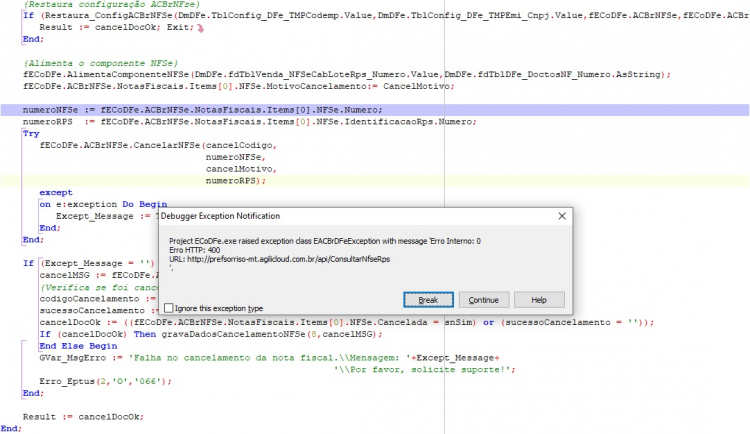Click the 'AlimentaComponenteNFSe' call line
750x434 pixels.
[347, 75]
